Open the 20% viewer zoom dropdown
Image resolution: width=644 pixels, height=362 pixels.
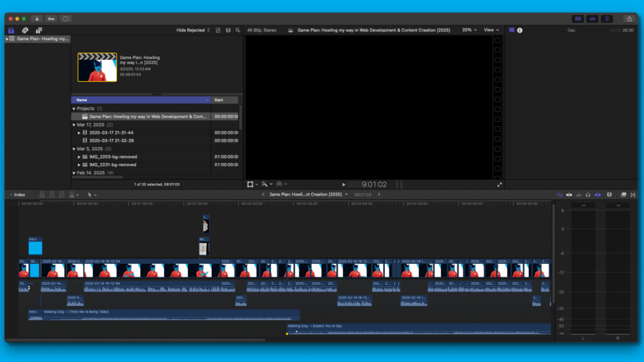tap(469, 30)
